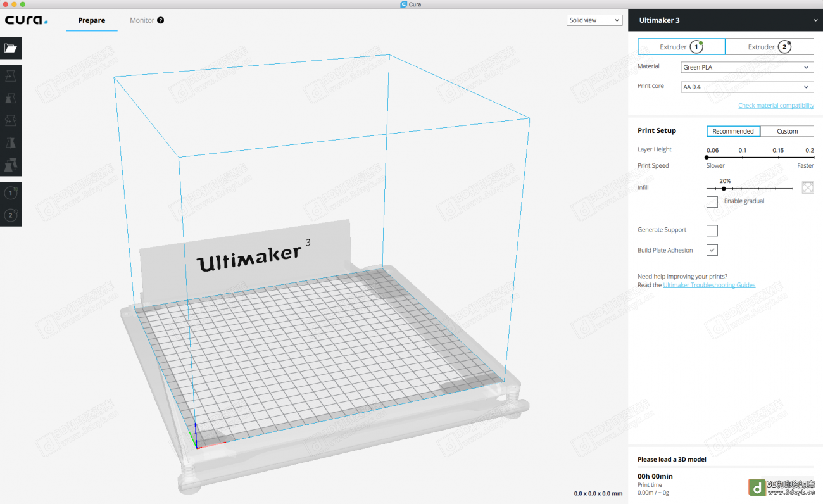Click Please load a 3D model message
This screenshot has height=504, width=823.
click(x=672, y=459)
